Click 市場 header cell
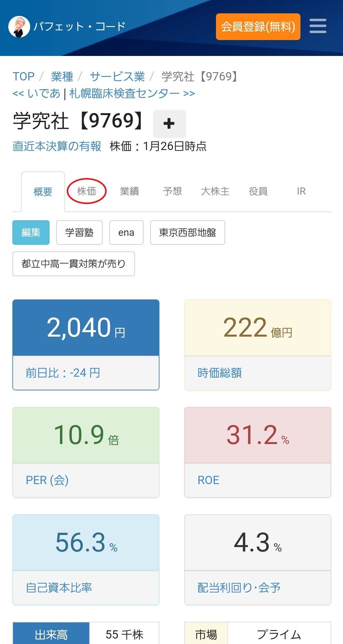The width and height of the screenshot is (343, 644). click(206, 634)
